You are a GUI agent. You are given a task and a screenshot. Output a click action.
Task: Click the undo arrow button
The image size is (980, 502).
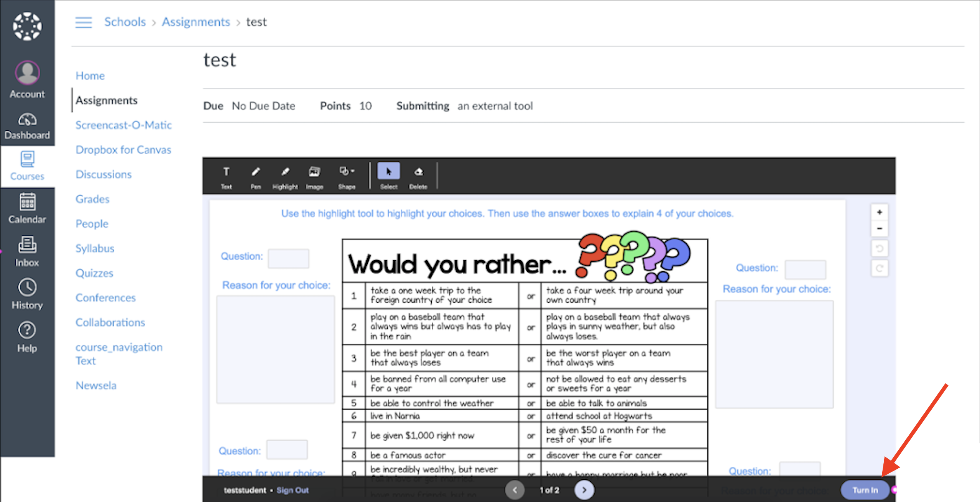[880, 248]
